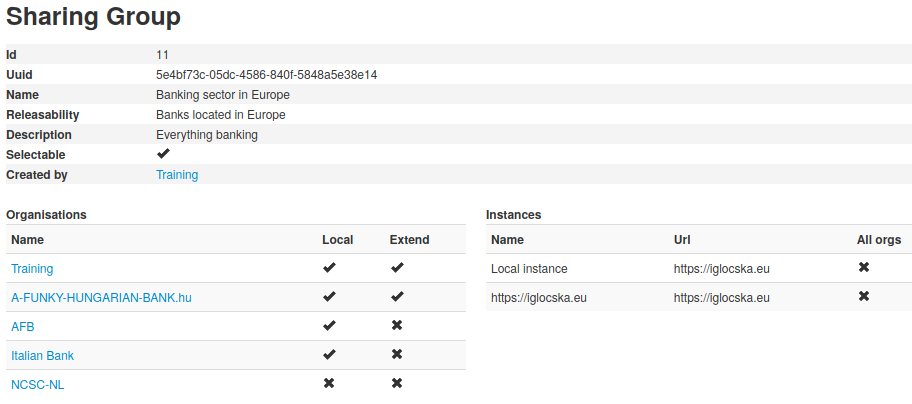The image size is (912, 404).
Task: Click the Local instance URL text
Action: coord(721,269)
